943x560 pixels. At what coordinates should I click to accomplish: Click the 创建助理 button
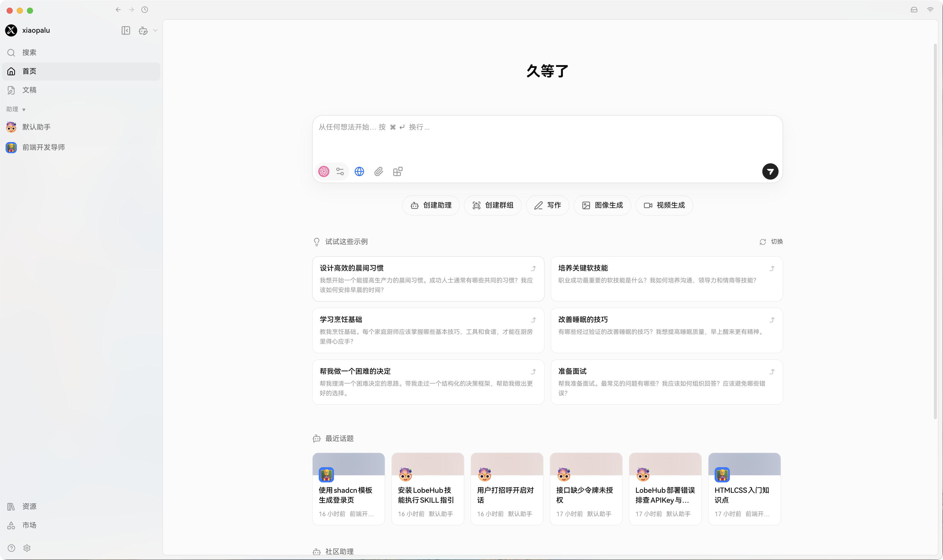click(431, 205)
